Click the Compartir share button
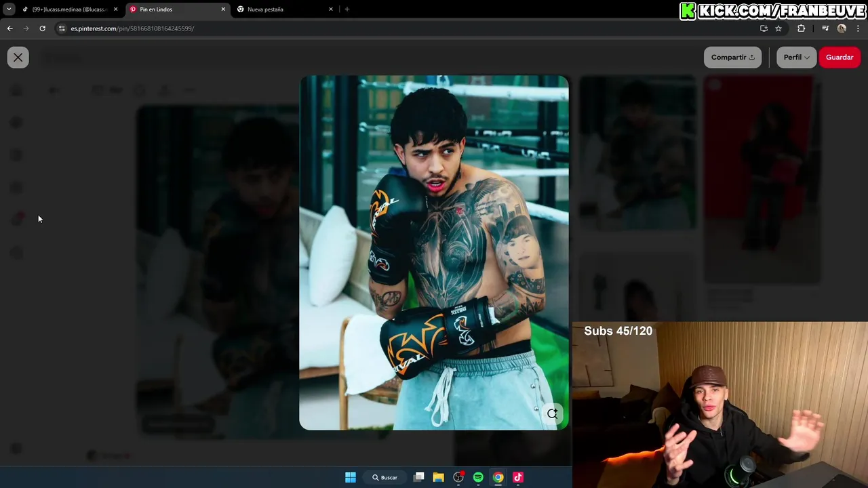868x488 pixels. tap(732, 58)
